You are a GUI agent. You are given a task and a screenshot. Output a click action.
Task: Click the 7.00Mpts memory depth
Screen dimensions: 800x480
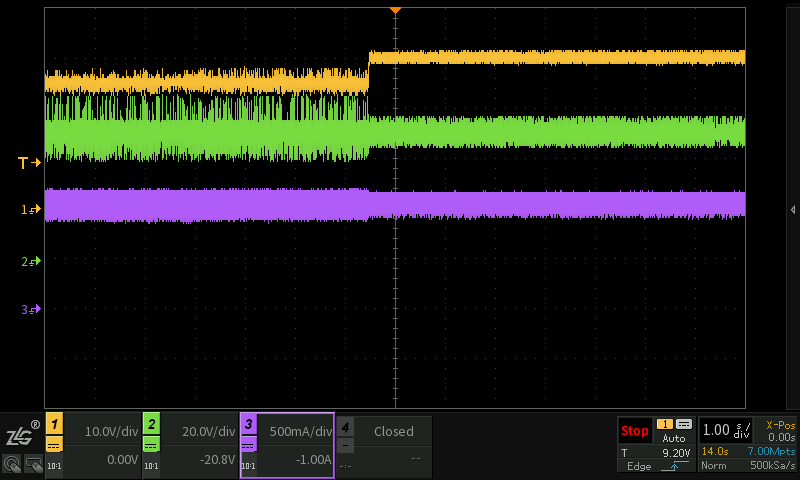tap(771, 451)
